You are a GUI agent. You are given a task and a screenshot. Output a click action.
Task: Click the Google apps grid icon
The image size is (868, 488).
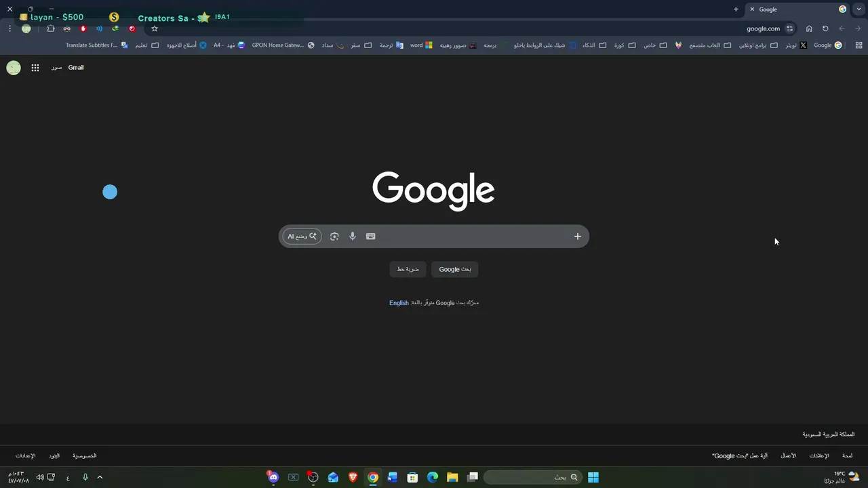35,68
